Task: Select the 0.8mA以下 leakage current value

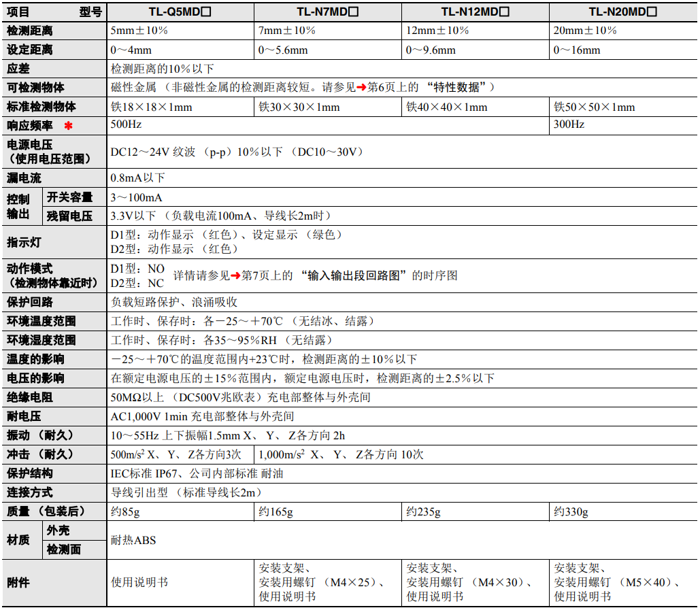Action: point(138,178)
